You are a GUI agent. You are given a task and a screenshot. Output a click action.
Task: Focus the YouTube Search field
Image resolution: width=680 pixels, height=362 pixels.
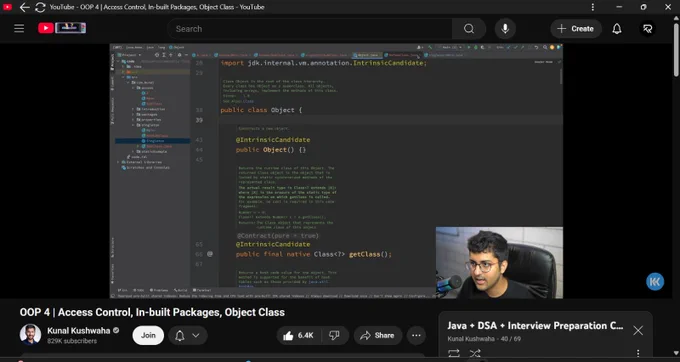[x=309, y=29]
